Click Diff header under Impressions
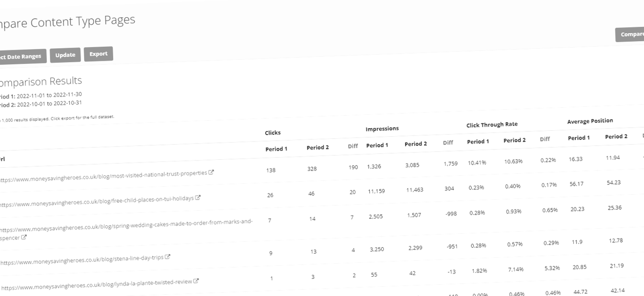Image resolution: width=644 pixels, height=296 pixels. tap(448, 143)
